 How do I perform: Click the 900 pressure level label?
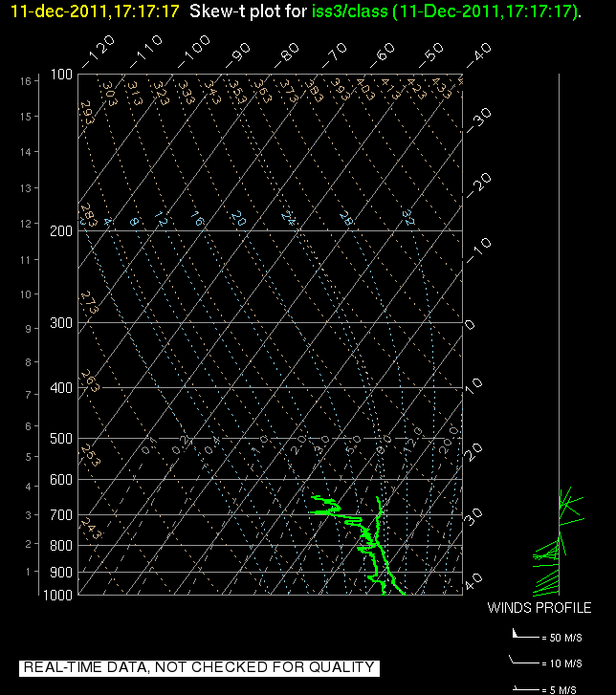[x=61, y=573]
